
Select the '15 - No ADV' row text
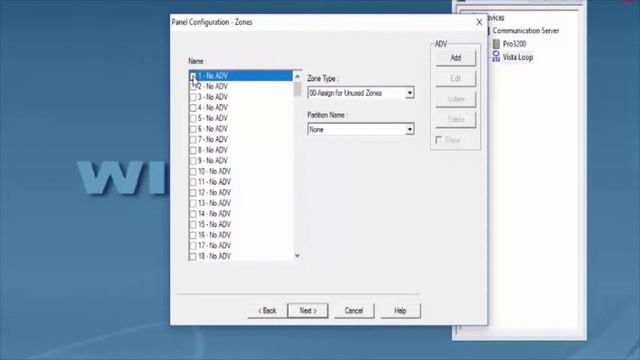(x=214, y=224)
